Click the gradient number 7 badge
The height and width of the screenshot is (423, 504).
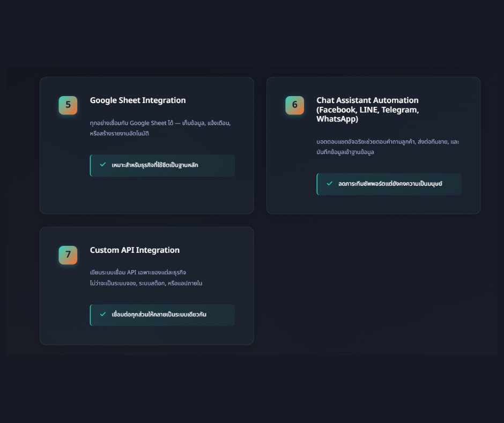pyautogui.click(x=68, y=255)
